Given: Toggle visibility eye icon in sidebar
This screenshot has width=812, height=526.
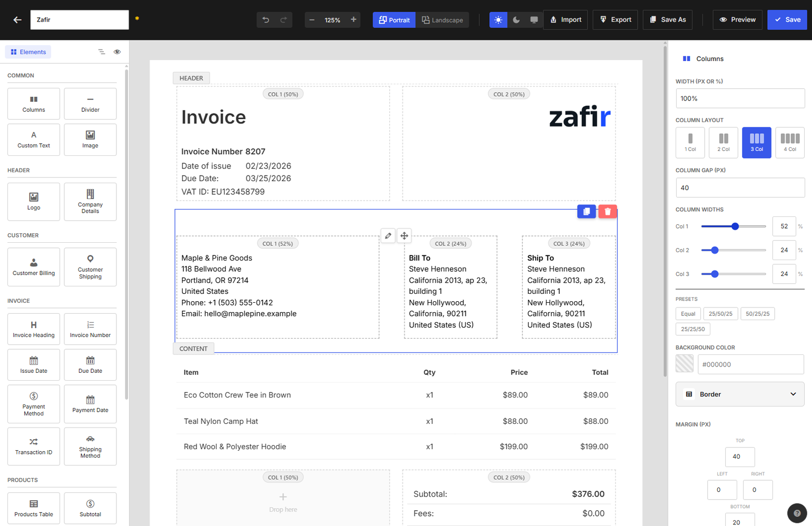Looking at the screenshot, I should [x=117, y=52].
